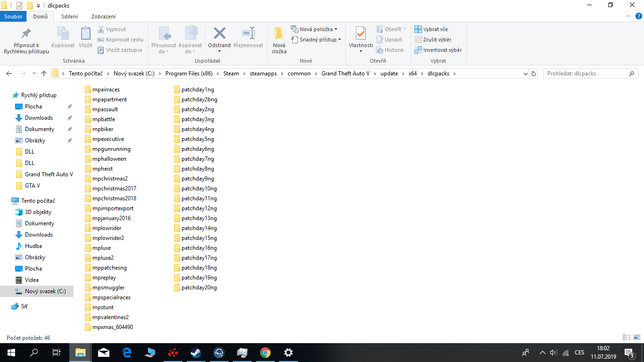This screenshot has width=644, height=362.
Task: Click the back navigation arrow
Action: pos(9,74)
